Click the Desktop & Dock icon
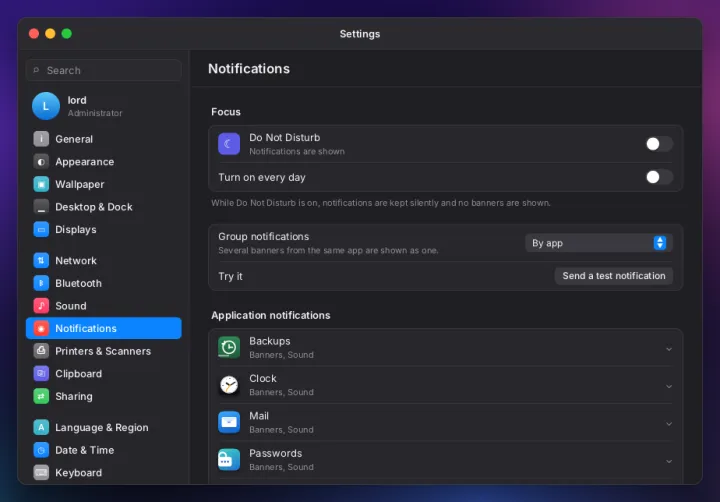 [x=41, y=207]
